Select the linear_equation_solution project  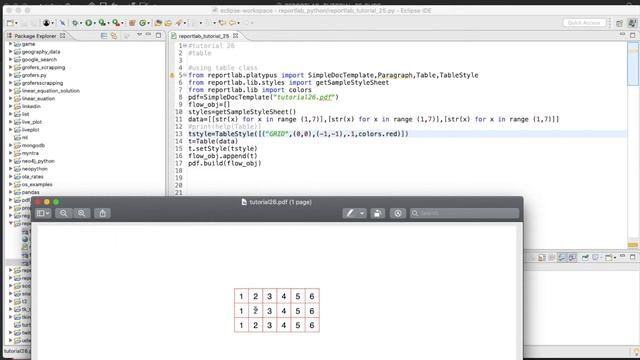pyautogui.click(x=51, y=91)
